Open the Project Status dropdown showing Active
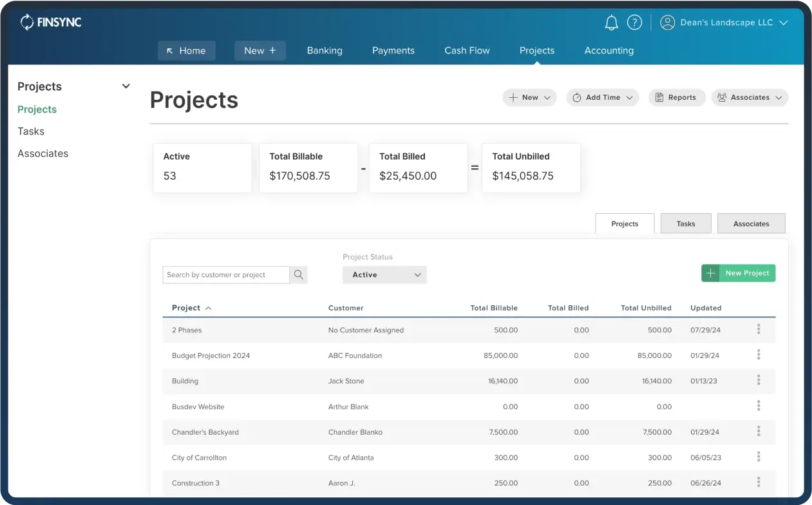The image size is (812, 505). 384,274
